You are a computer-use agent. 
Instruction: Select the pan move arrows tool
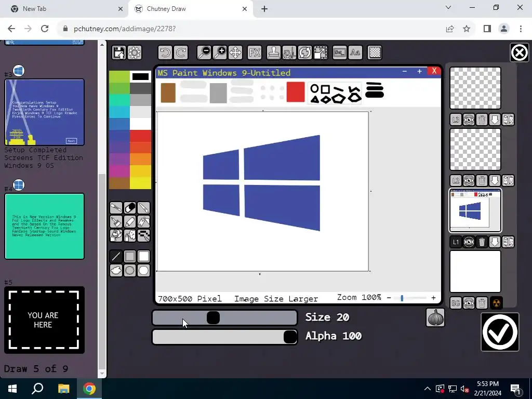tap(235, 52)
